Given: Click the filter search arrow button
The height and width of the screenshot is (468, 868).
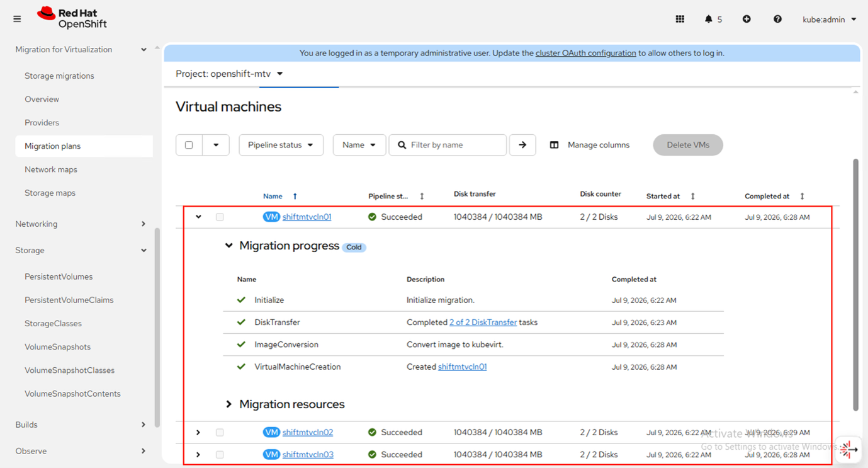Looking at the screenshot, I should (x=522, y=145).
